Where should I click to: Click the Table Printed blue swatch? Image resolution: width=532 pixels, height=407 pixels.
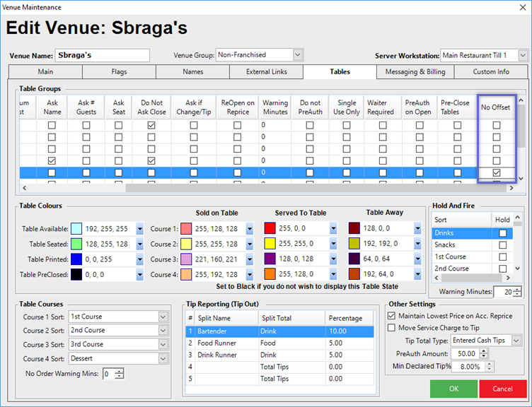[x=76, y=259]
